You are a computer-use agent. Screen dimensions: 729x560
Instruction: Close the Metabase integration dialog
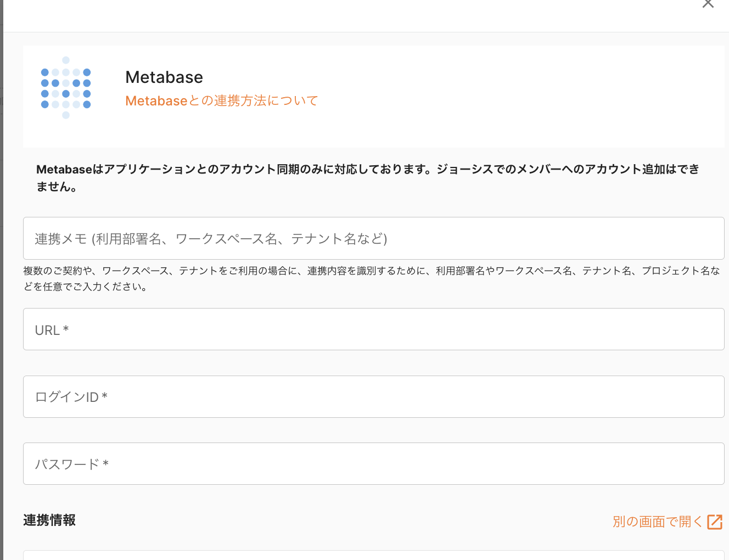(x=708, y=4)
